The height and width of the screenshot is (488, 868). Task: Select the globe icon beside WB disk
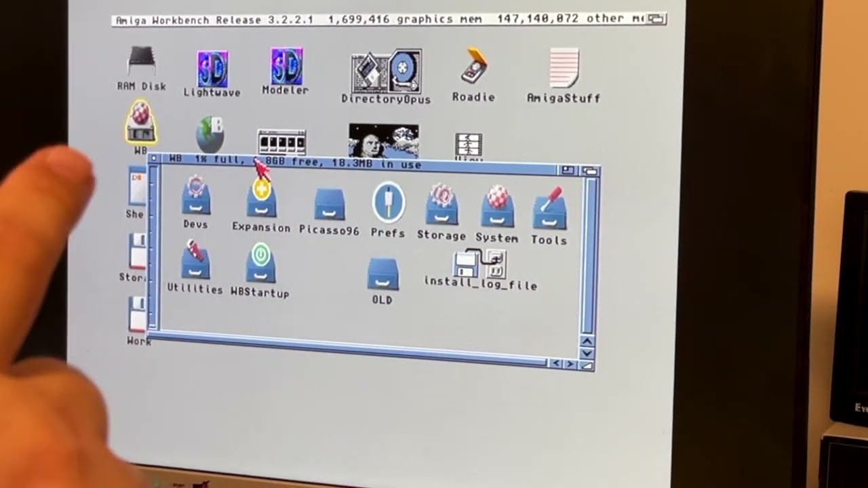tap(210, 134)
